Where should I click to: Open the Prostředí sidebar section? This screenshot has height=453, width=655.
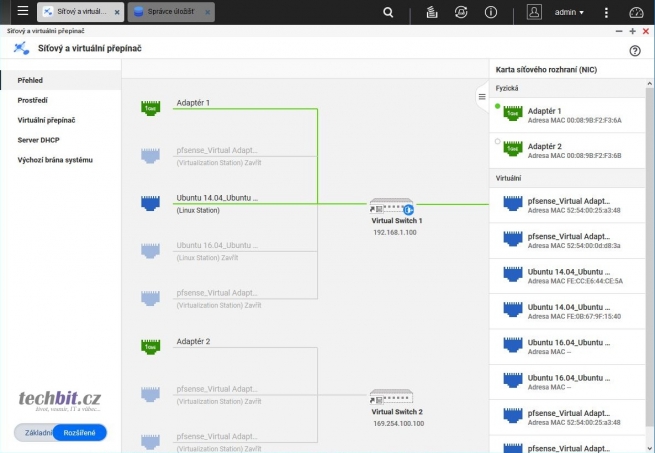tap(34, 100)
